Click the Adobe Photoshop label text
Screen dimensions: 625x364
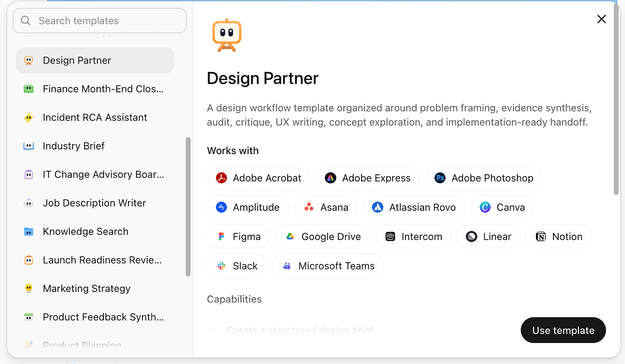point(492,178)
